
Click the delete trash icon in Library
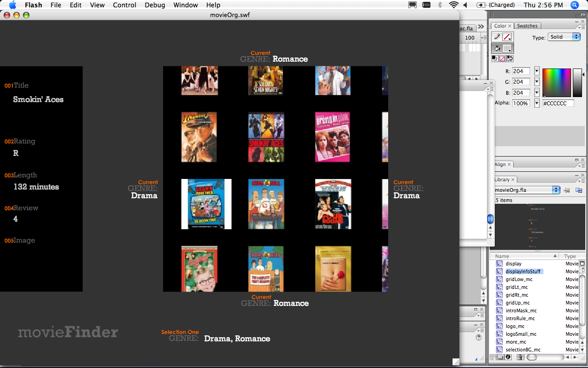[x=520, y=357]
